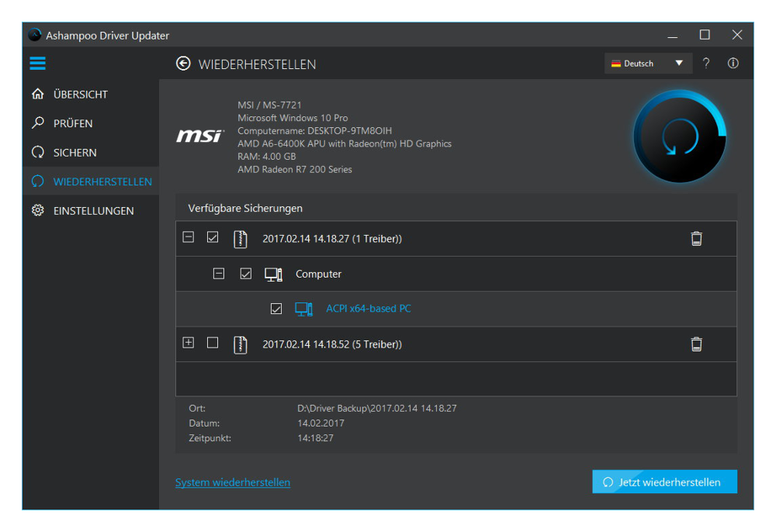Open EINSTELLUNGEN from the sidebar
The image size is (776, 532).
click(93, 211)
